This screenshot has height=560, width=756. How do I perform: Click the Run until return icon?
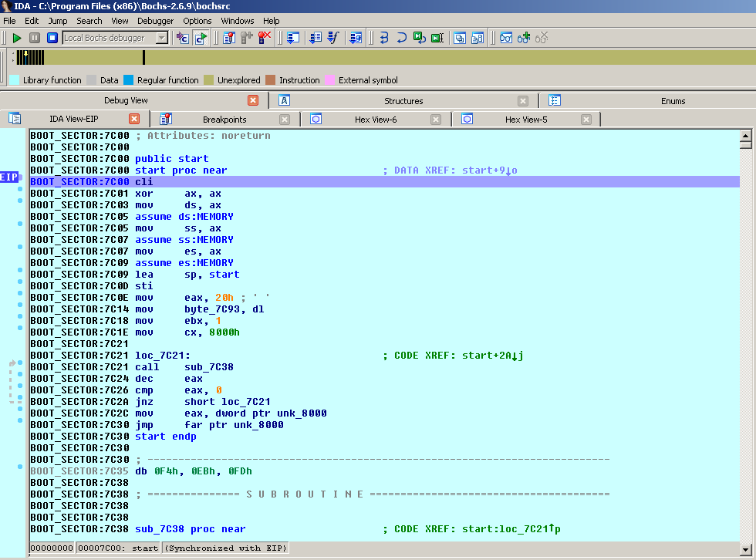[420, 38]
